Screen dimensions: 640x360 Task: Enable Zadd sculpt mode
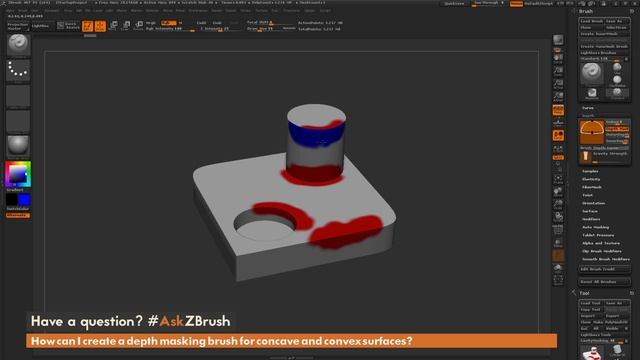pyautogui.click(x=202, y=23)
